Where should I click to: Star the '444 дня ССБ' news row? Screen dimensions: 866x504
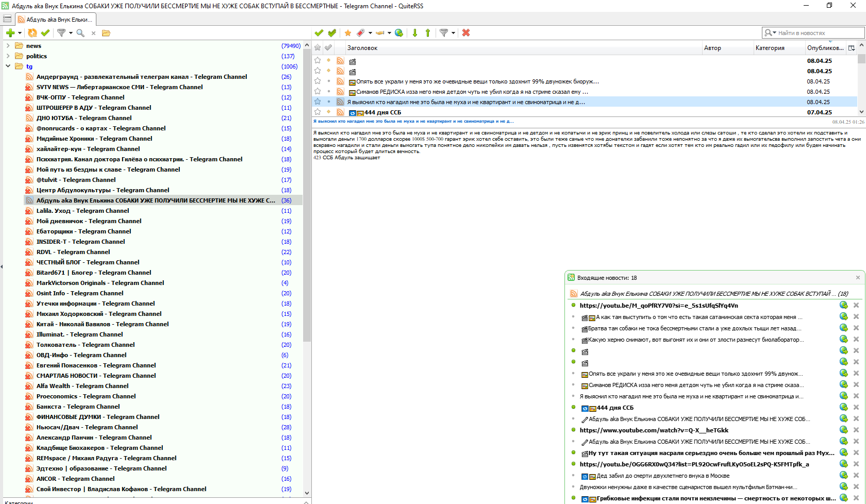[x=318, y=112]
